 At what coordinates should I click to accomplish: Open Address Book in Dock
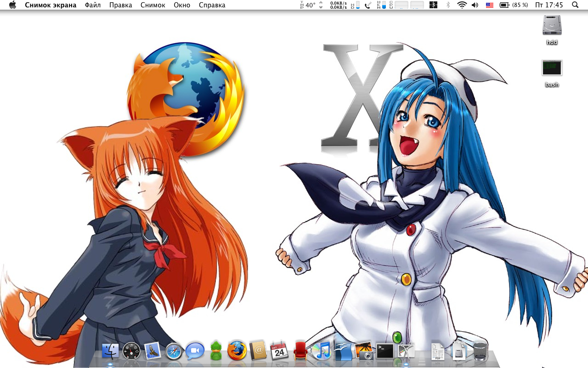258,351
